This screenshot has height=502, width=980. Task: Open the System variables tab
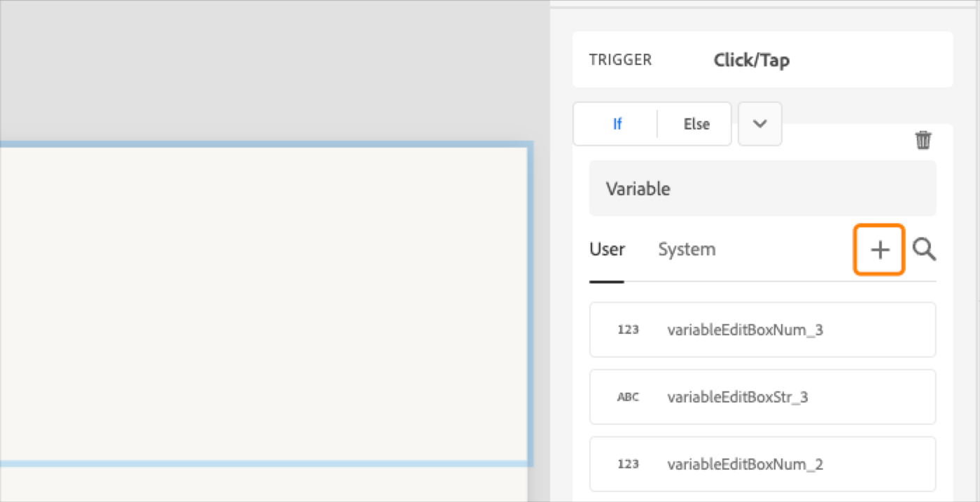(x=686, y=249)
